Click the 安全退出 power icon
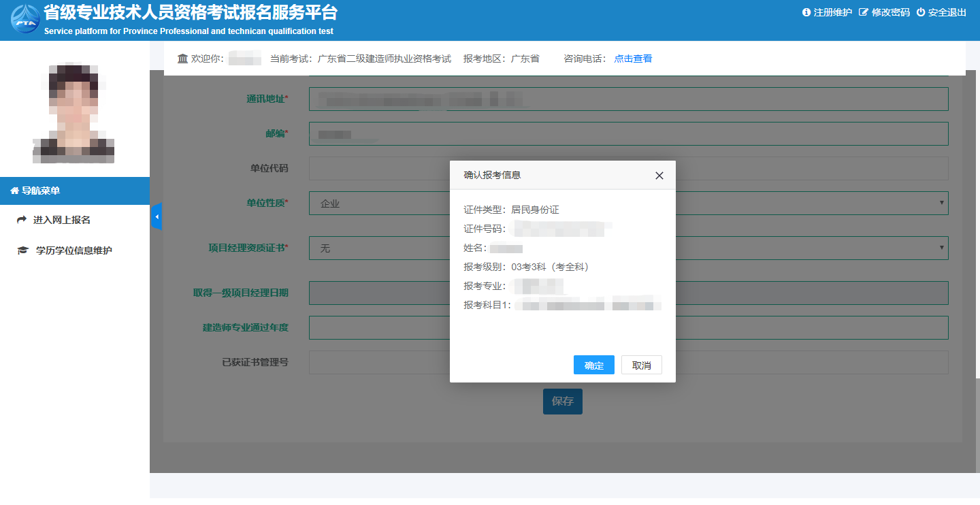Viewport: 980px width, 505px height. (921, 12)
